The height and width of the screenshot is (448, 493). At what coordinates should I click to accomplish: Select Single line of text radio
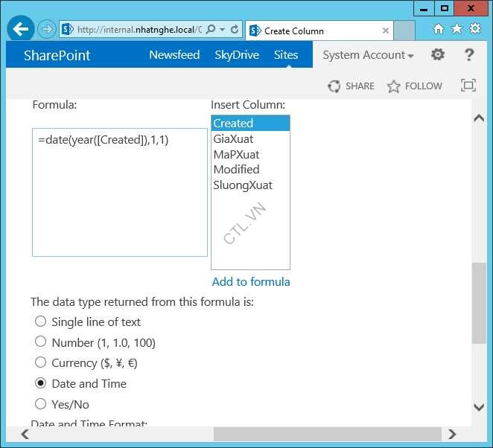pyautogui.click(x=41, y=321)
